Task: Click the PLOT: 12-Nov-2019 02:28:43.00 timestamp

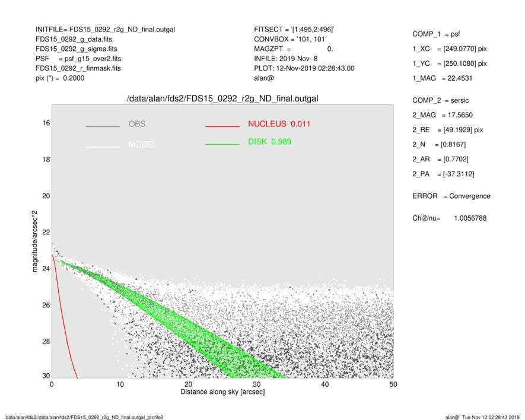Action: (x=304, y=68)
